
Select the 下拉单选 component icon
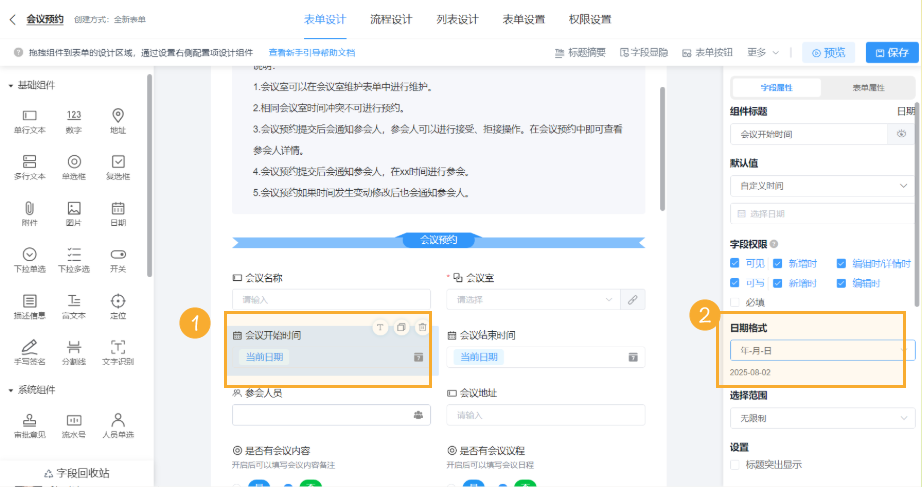29,254
